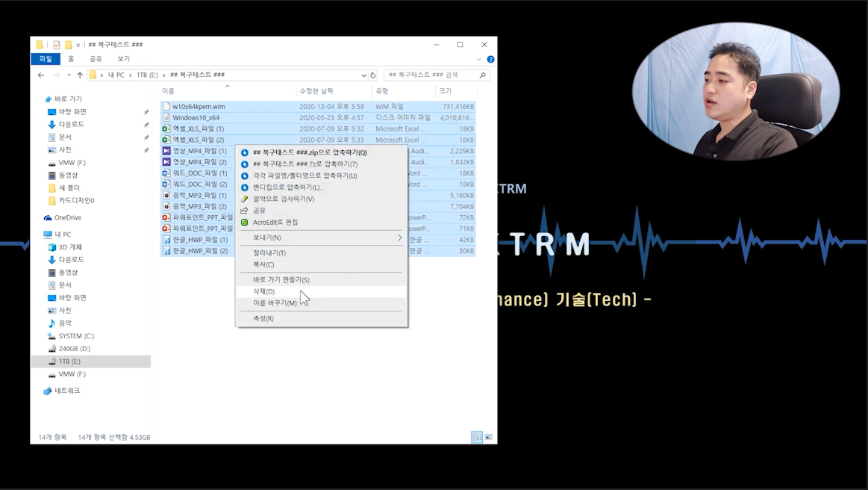Open the 홈 ribbon tab
Viewport: 868px width, 490px height.
(71, 59)
